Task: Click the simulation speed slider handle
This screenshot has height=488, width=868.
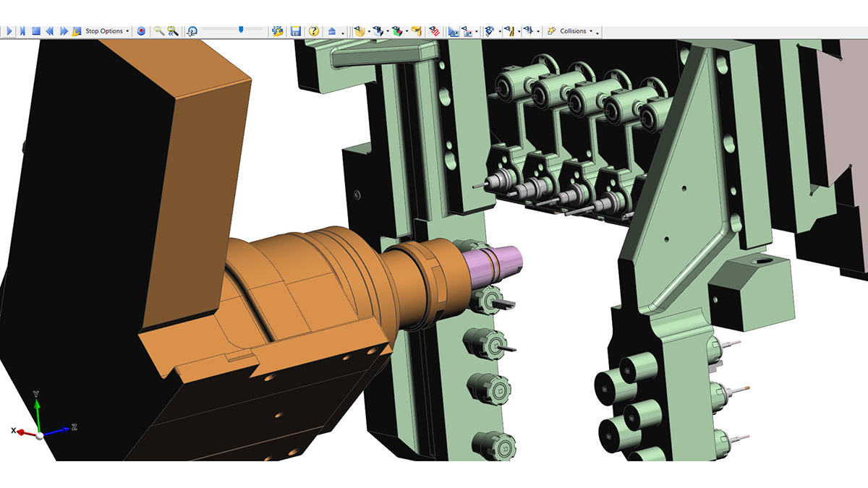Action: pos(241,30)
